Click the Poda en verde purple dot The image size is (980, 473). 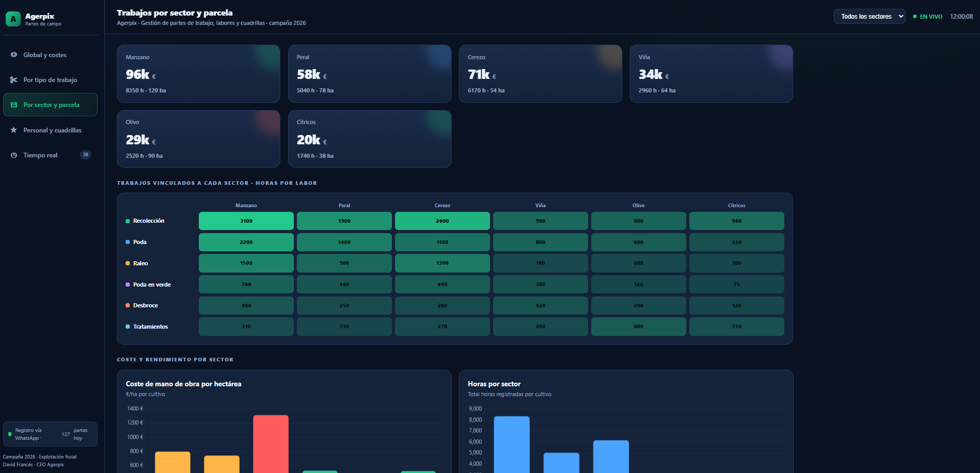[128, 285]
